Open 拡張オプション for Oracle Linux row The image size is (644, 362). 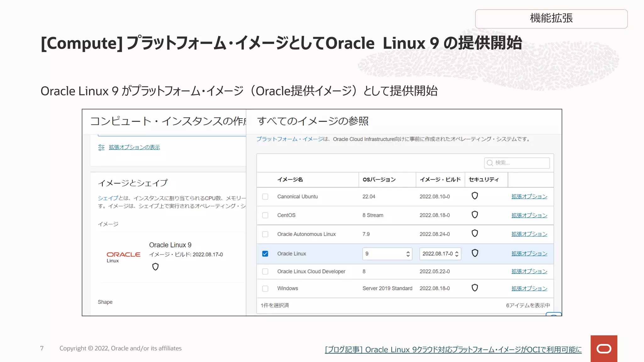(529, 254)
